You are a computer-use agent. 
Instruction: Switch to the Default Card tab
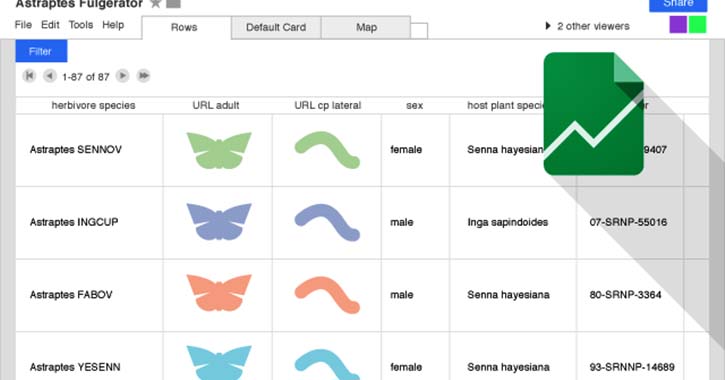tap(276, 28)
